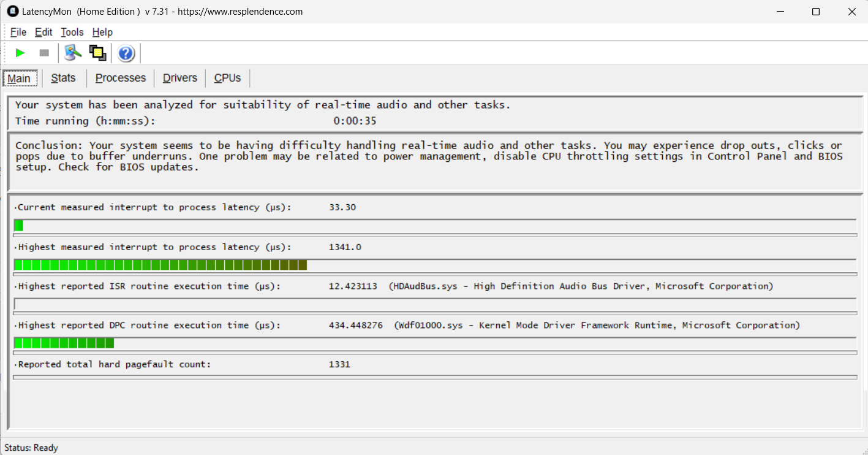
Task: Click the 'Status: Ready' status bar text
Action: (x=31, y=448)
